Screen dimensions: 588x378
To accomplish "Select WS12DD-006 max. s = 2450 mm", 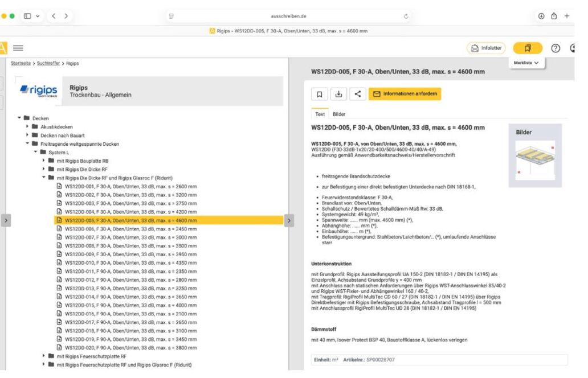I will [x=131, y=229].
